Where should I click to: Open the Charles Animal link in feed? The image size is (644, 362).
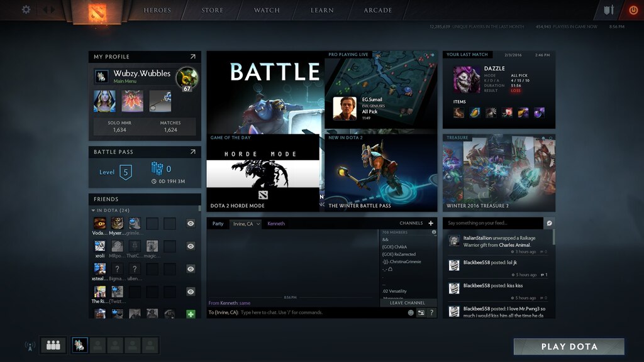(x=514, y=245)
